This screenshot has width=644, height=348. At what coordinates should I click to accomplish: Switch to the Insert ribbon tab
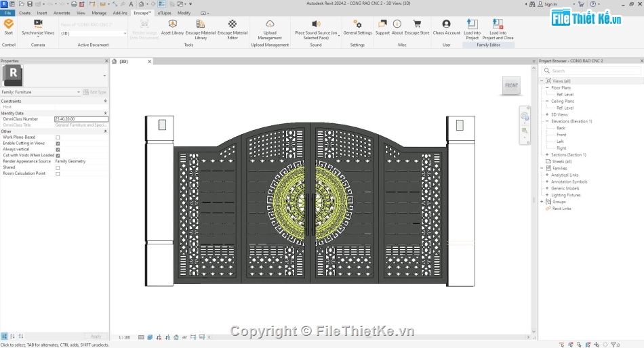click(x=42, y=13)
